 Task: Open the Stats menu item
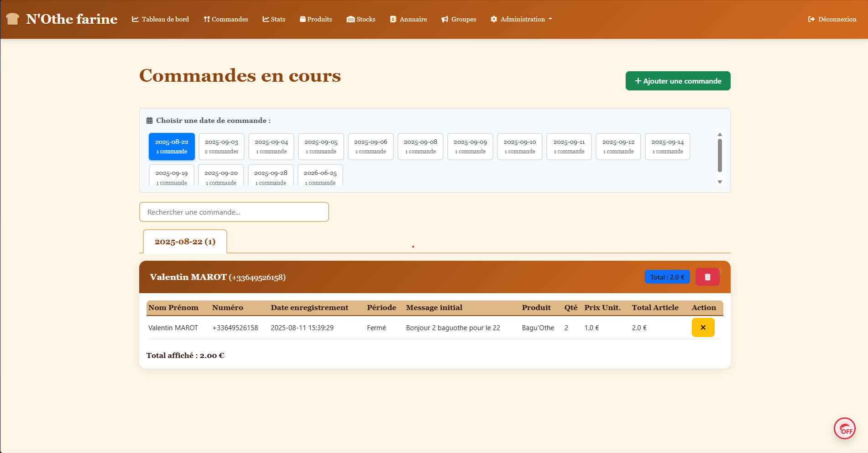click(274, 19)
